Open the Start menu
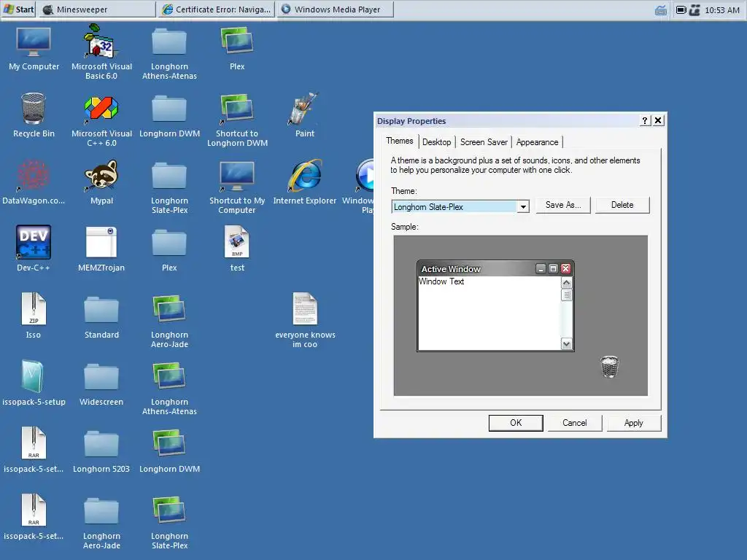The height and width of the screenshot is (560, 747). point(18,9)
